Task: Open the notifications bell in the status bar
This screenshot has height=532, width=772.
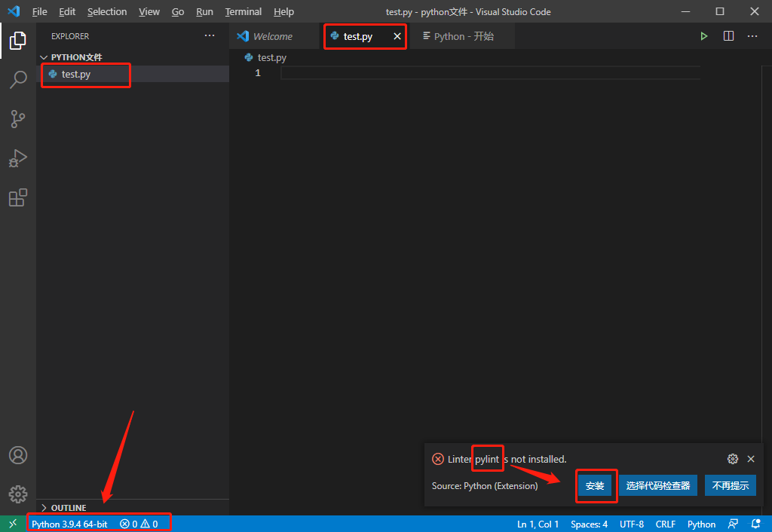Action: click(756, 524)
